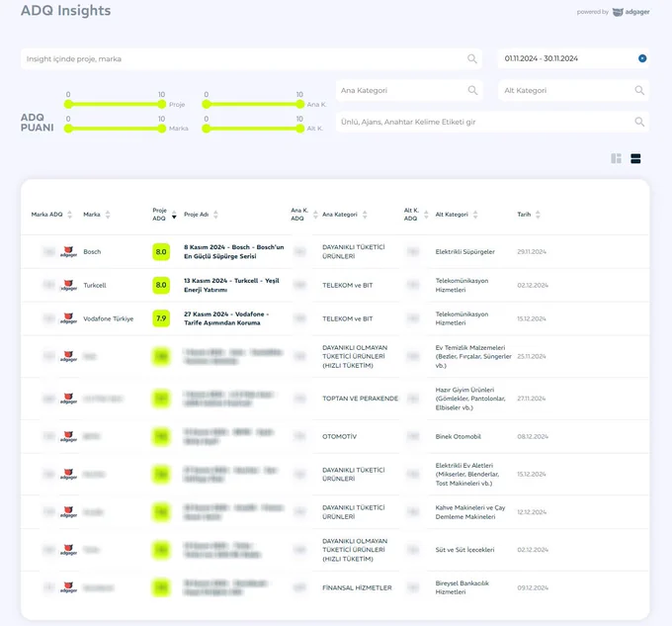Viewport: 672px width, 626px height.
Task: Sort by the Ana Kategori column
Action: click(x=365, y=215)
